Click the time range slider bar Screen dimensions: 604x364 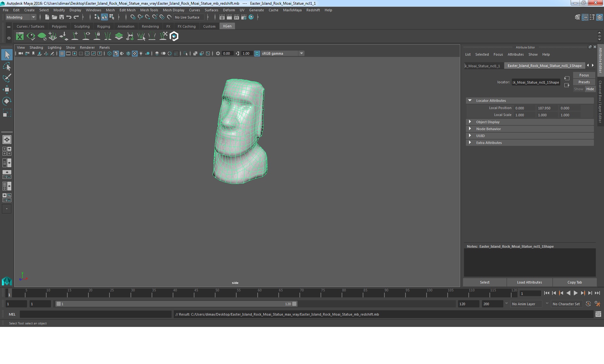coord(176,304)
